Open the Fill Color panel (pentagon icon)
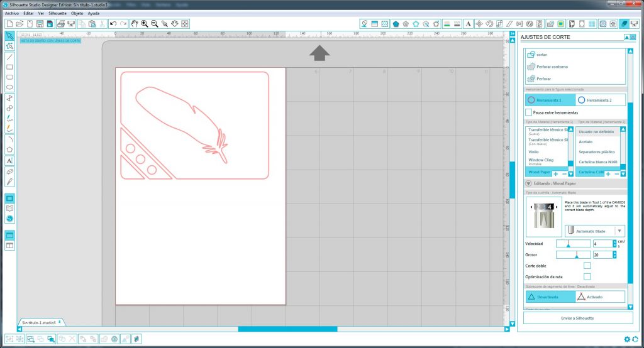 (x=396, y=24)
